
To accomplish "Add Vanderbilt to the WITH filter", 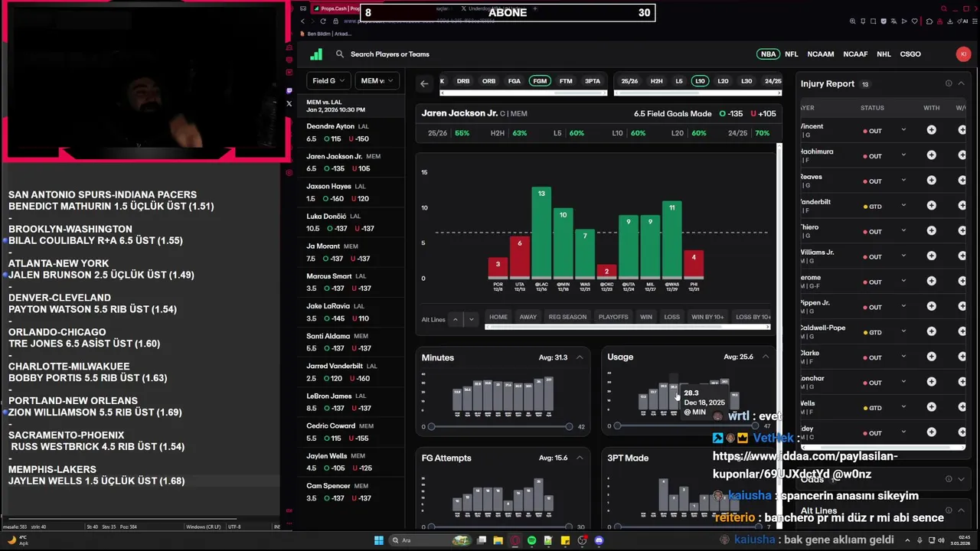I will (931, 206).
